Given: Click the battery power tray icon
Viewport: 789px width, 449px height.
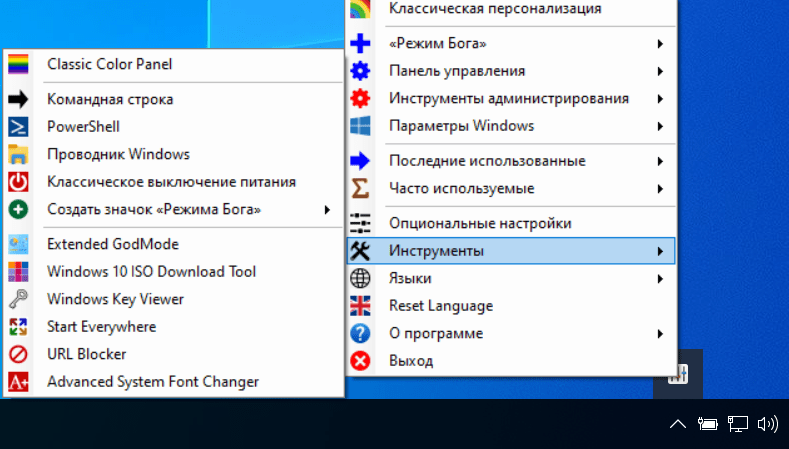Looking at the screenshot, I should pos(707,424).
